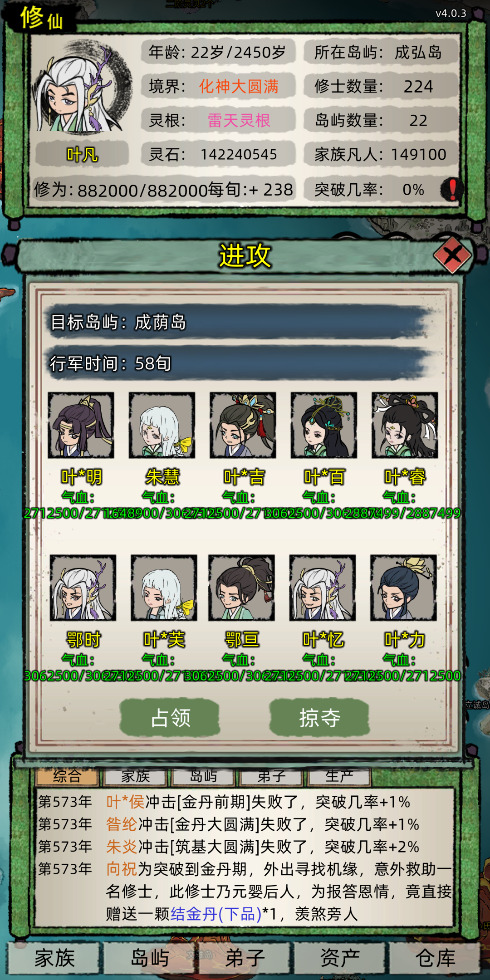
Task: Click the red exclamation warning icon
Action: click(452, 189)
